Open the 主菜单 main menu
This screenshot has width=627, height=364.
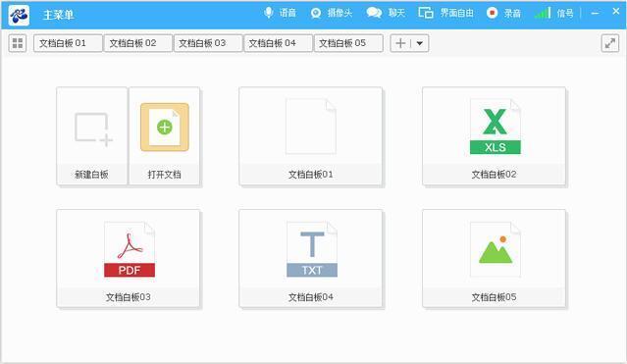click(58, 15)
